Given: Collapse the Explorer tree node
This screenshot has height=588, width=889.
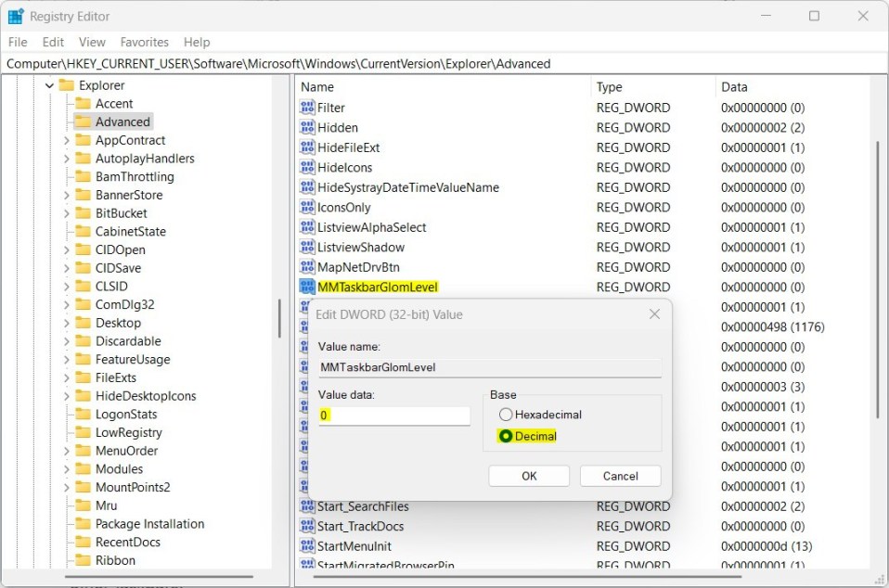Looking at the screenshot, I should [49, 85].
